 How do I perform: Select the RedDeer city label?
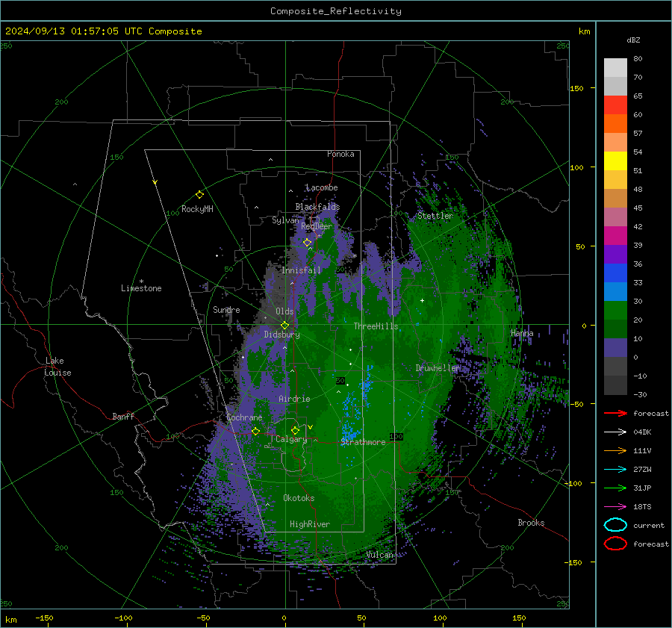point(317,226)
